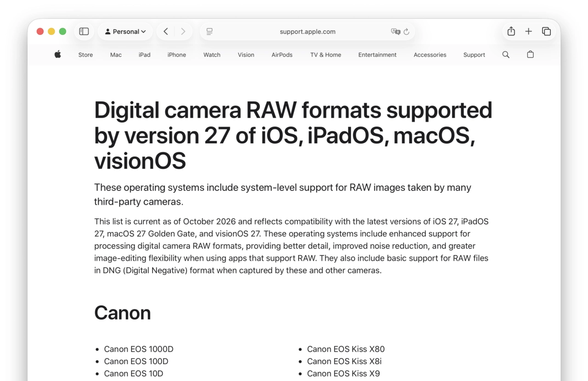Reload the current page
This screenshot has width=588, height=381.
pos(407,32)
